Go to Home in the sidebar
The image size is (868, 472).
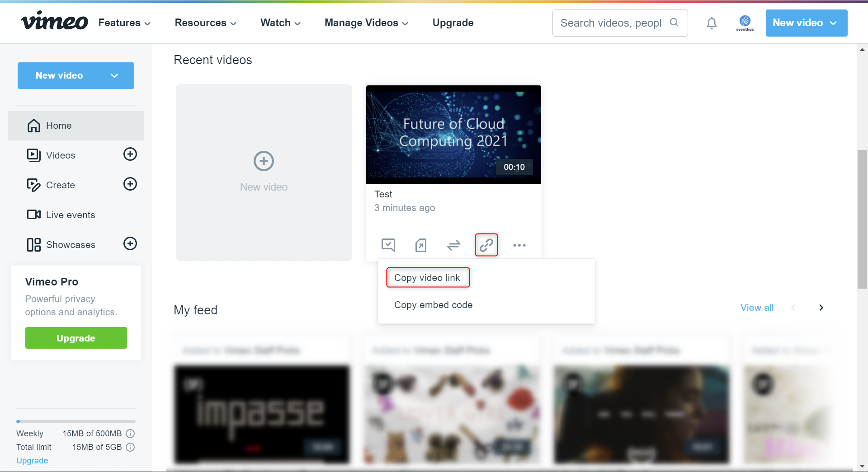(76, 126)
